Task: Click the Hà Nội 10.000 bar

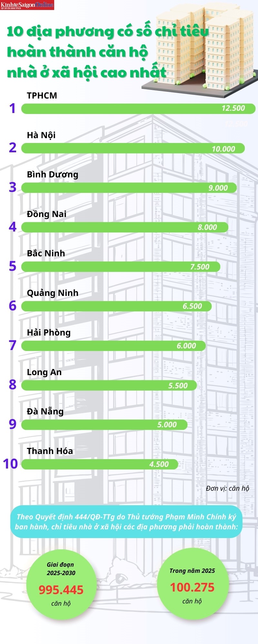Action: coord(133,148)
